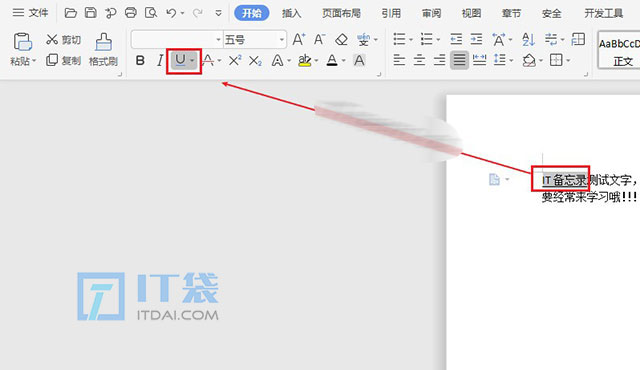Open the 文件 hamburger menu
Viewport: 640px width, 370px height.
pos(30,13)
